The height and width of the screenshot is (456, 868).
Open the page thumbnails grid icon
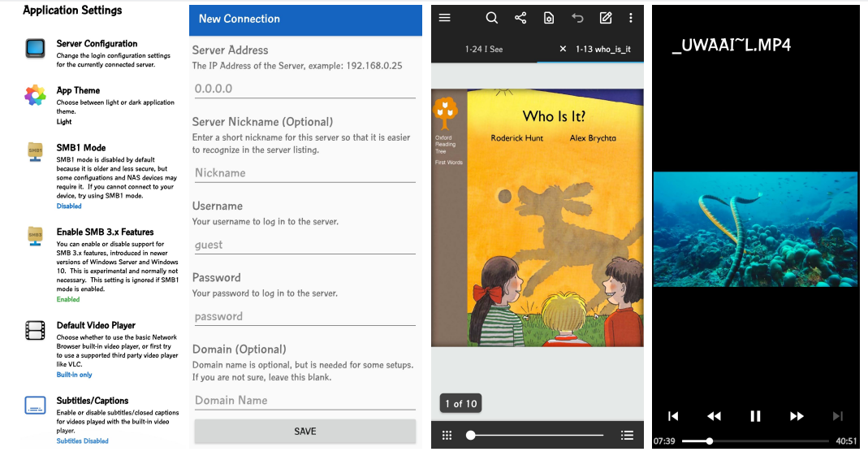[x=447, y=436]
